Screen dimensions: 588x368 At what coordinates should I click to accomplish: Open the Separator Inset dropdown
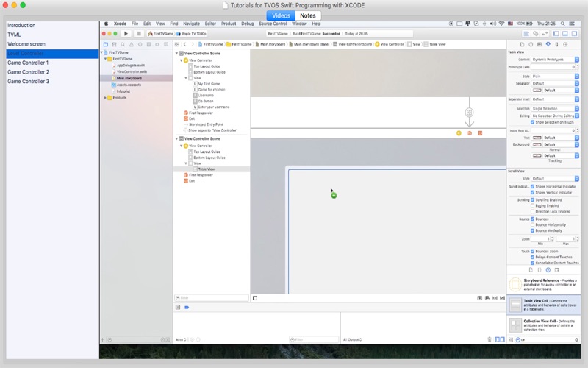[x=555, y=99]
